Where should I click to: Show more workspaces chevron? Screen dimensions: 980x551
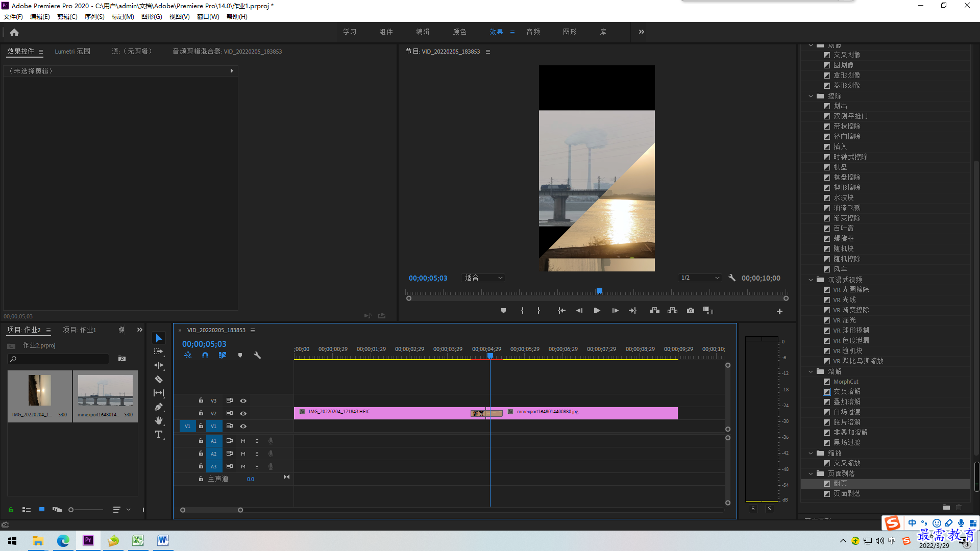(x=641, y=32)
